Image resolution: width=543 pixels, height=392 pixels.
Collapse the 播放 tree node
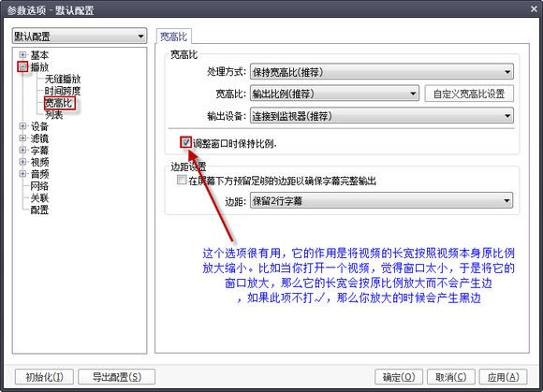click(22, 66)
